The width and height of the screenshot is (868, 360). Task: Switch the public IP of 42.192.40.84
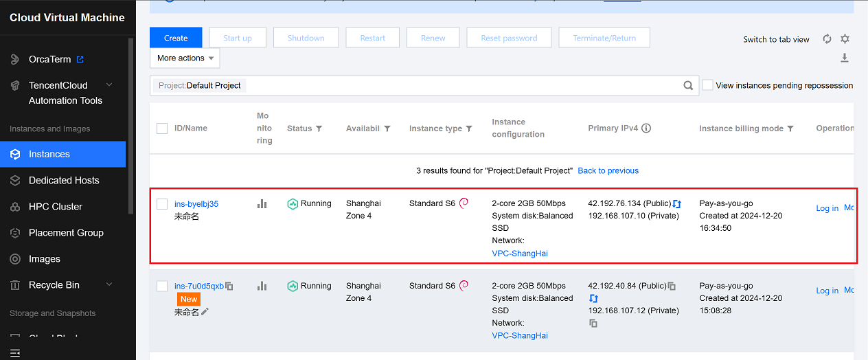[x=593, y=299]
